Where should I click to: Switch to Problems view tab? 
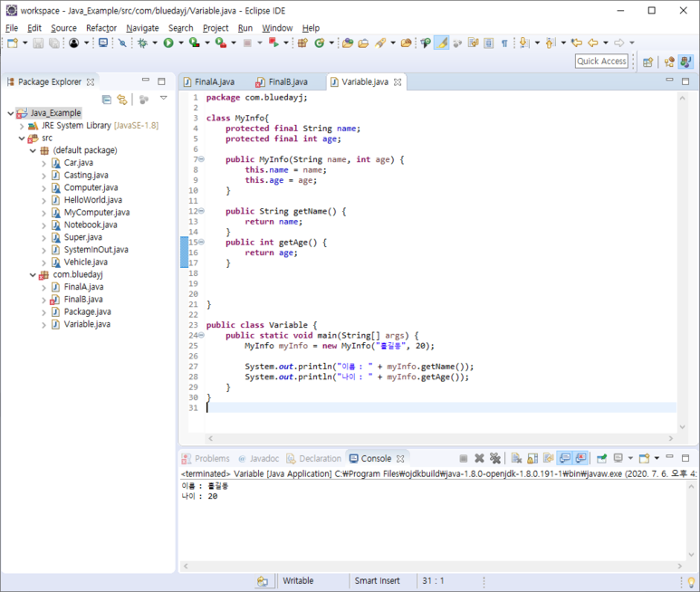(206, 459)
